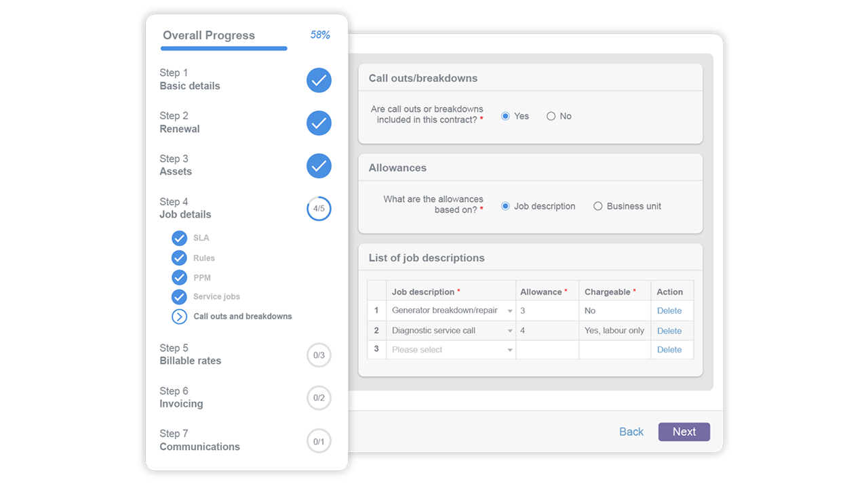Viewport: 868px width, 488px height.
Task: Click the Job details 4/5 progress ring
Action: 319,209
